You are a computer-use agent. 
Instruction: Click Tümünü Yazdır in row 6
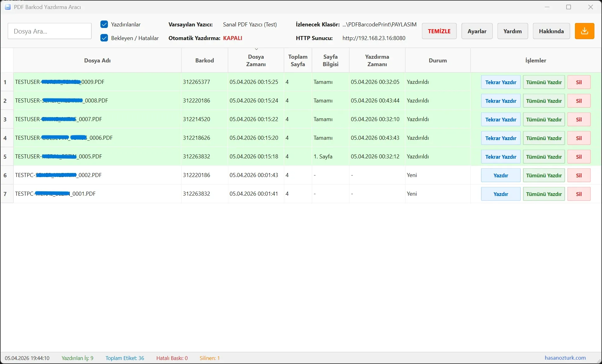[544, 175]
